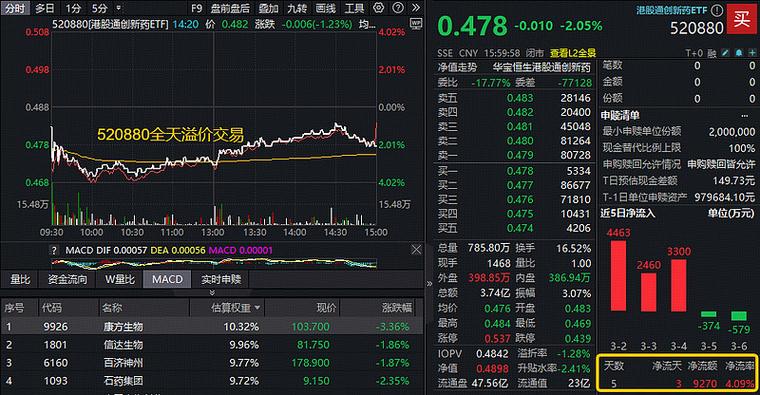Select the 1分 period tab
Image resolution: width=760 pixels, height=395 pixels.
[x=73, y=8]
